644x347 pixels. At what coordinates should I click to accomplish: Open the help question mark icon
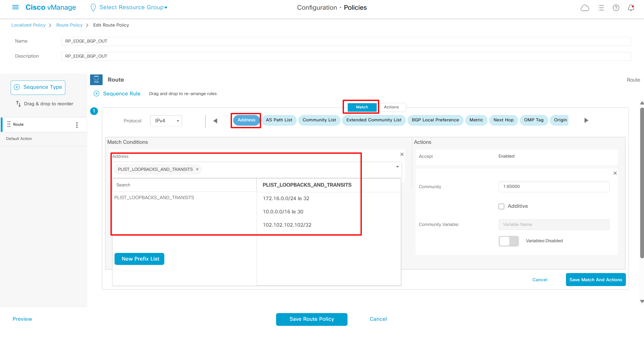pyautogui.click(x=616, y=8)
